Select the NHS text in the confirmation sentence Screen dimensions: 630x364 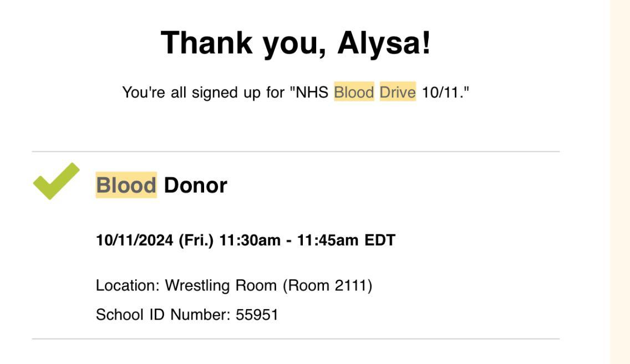pyautogui.click(x=312, y=92)
